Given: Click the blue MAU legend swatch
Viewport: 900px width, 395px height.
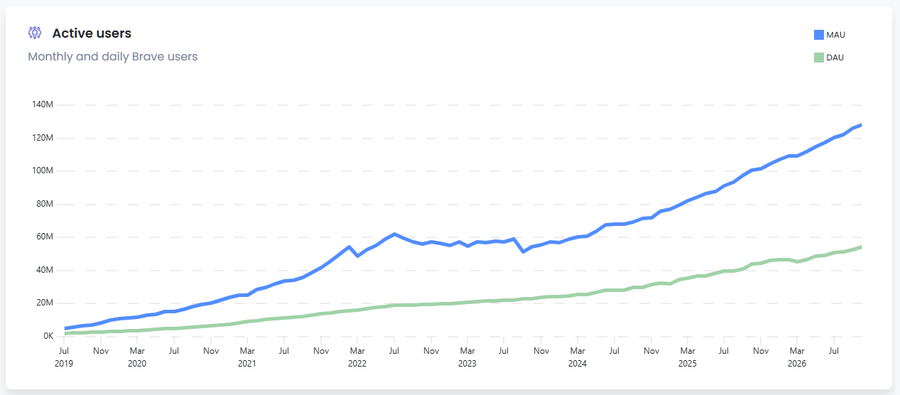Looking at the screenshot, I should point(819,35).
